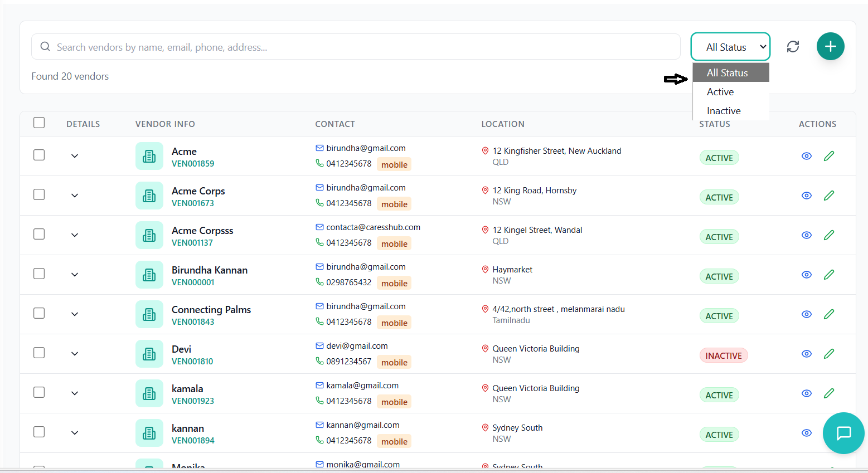
Task: Choose Inactive from the status filter list
Action: (x=723, y=110)
